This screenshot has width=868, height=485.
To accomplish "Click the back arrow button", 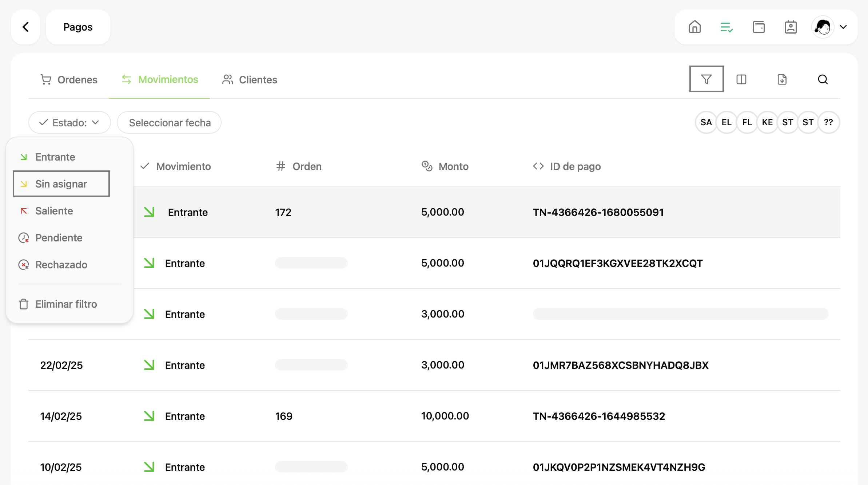I will (25, 27).
